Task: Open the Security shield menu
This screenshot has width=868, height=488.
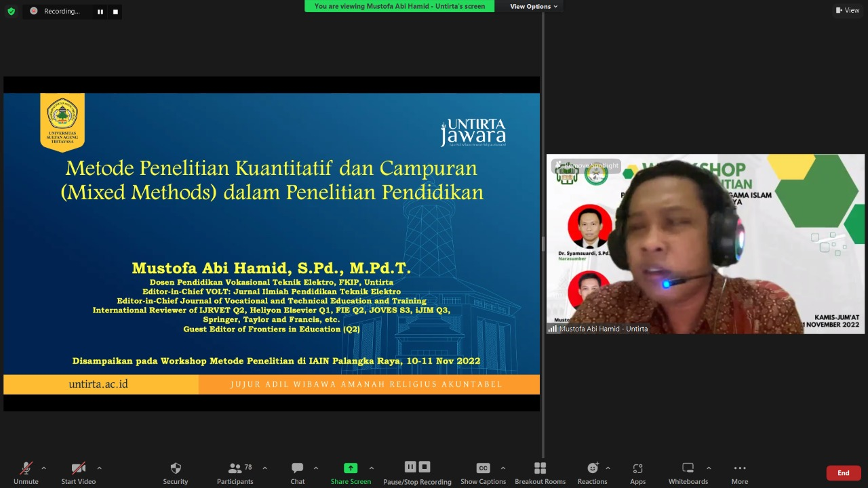Action: 176,473
